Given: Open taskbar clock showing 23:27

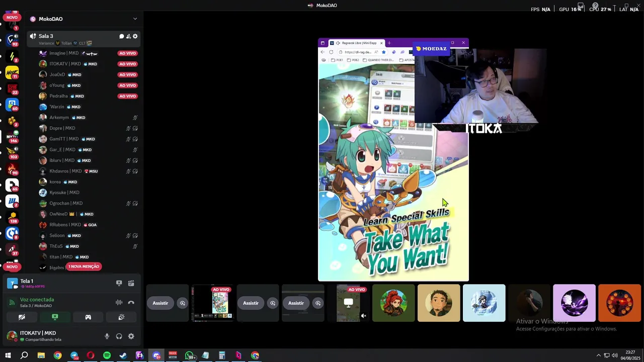Looking at the screenshot, I should [x=630, y=355].
